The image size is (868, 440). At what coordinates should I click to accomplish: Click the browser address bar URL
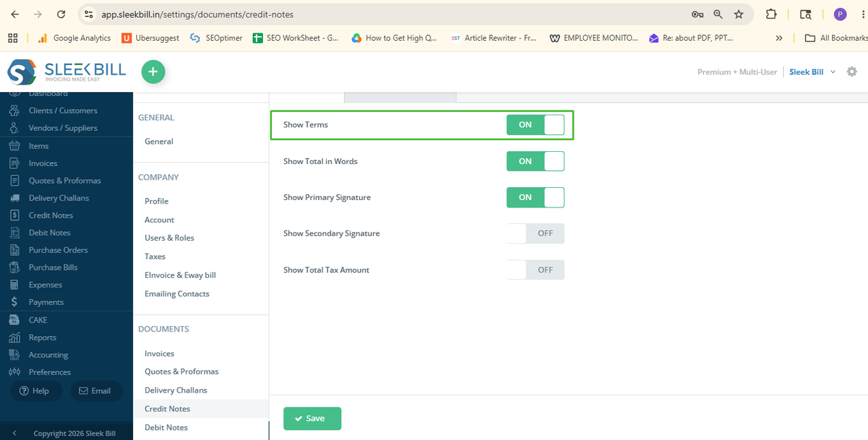coord(197,14)
